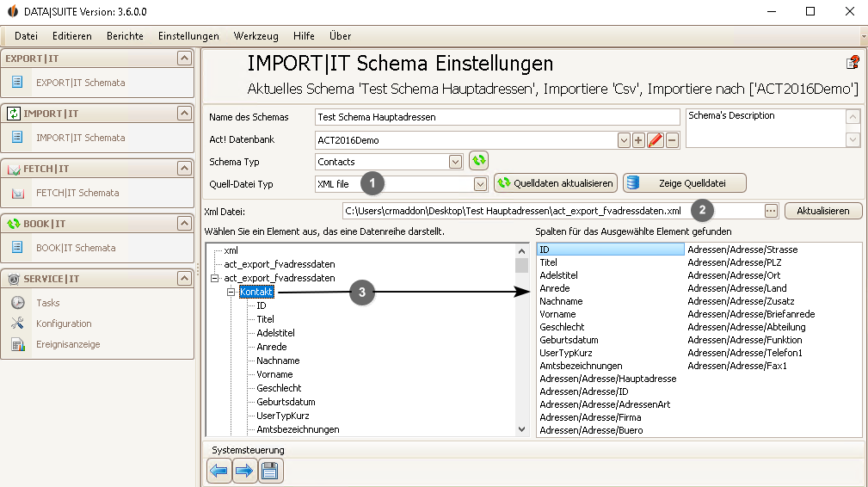
Task: Refresh schema type with green arrows icon
Action: click(x=478, y=161)
